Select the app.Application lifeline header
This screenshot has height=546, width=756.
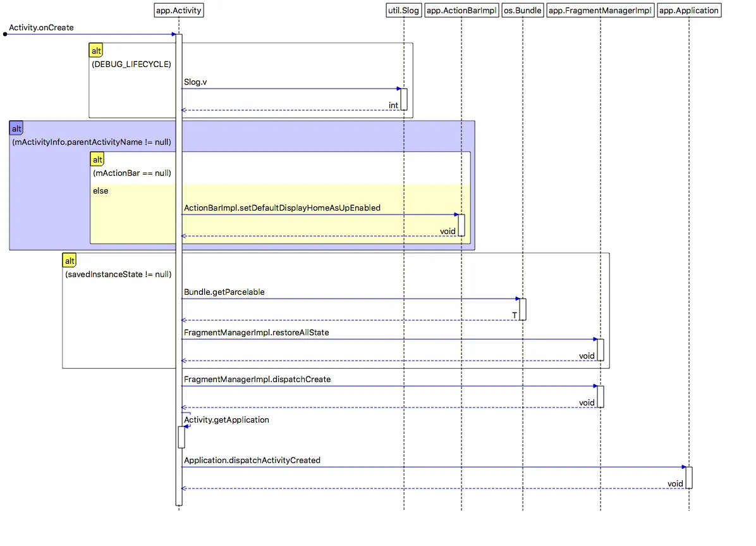click(x=689, y=10)
